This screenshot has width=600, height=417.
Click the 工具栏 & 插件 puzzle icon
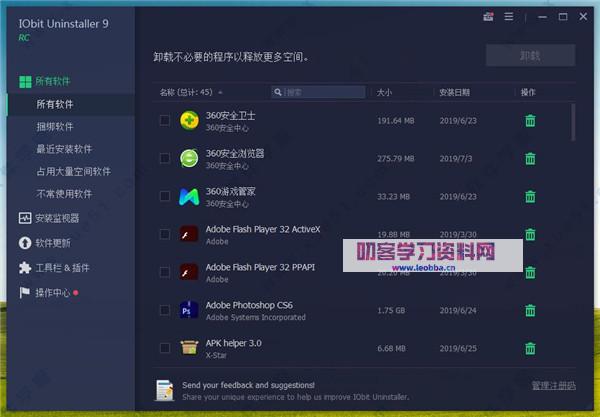pyautogui.click(x=25, y=268)
